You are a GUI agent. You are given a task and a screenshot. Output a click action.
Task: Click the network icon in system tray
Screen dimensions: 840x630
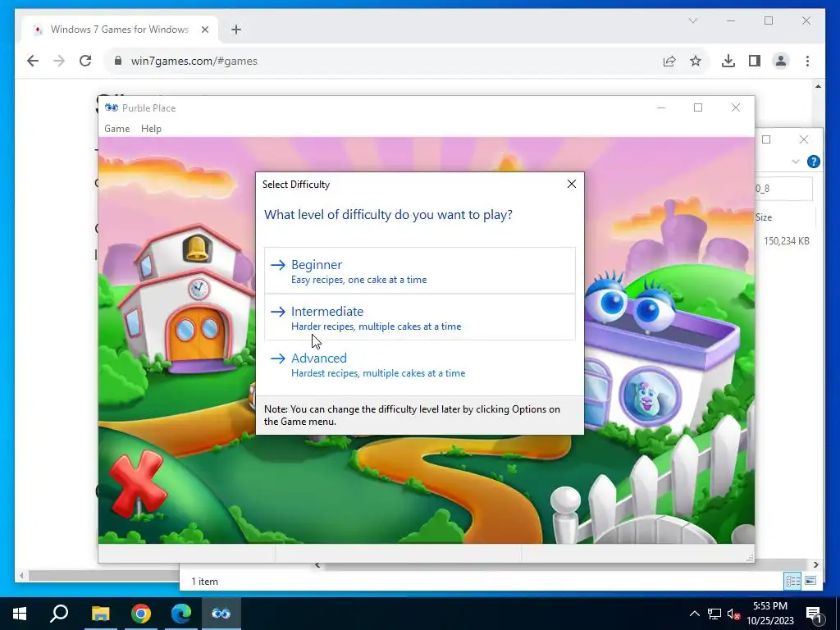click(714, 614)
